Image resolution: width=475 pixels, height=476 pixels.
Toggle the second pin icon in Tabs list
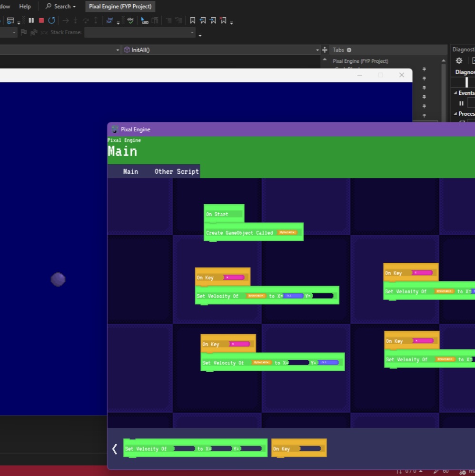click(x=424, y=79)
